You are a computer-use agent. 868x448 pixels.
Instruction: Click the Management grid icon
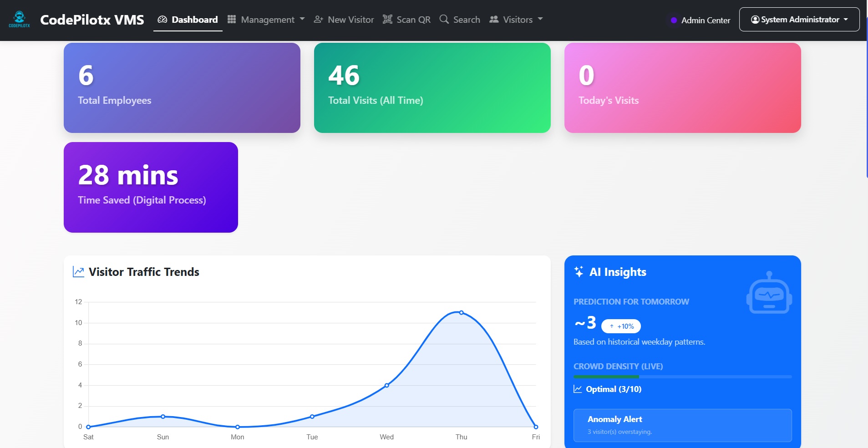(x=232, y=19)
